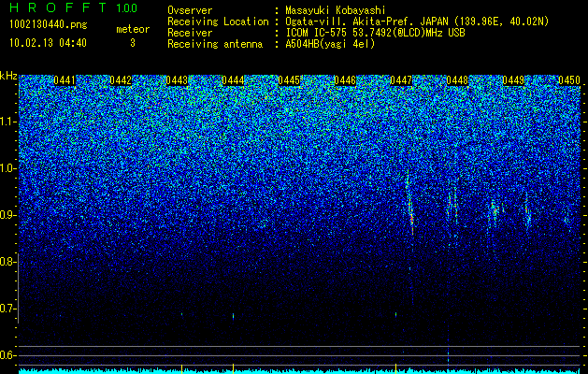Click the yellow meteor tick below 0447
Image resolution: width=588 pixels, height=374 pixels.
(395, 367)
